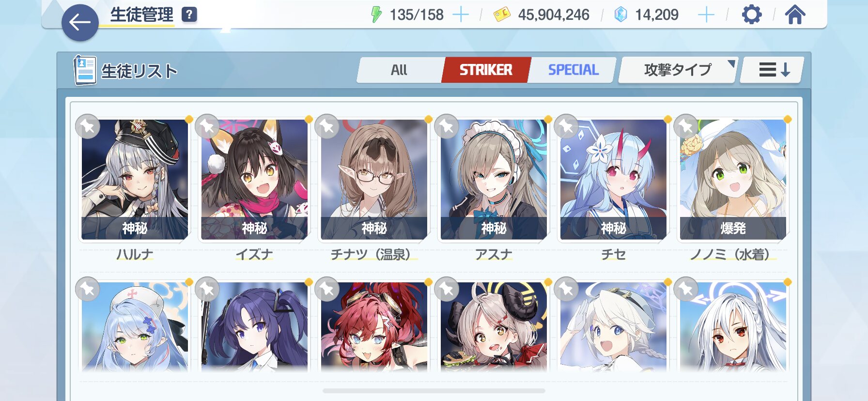Click the blue gem currency icon

point(620,15)
